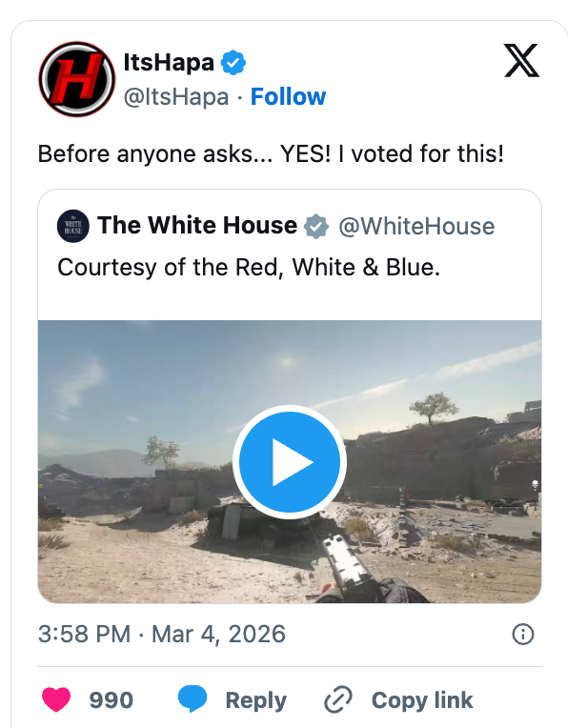Follow the ItsHapa account
Screen dimensions: 587x728
pyautogui.click(x=288, y=96)
